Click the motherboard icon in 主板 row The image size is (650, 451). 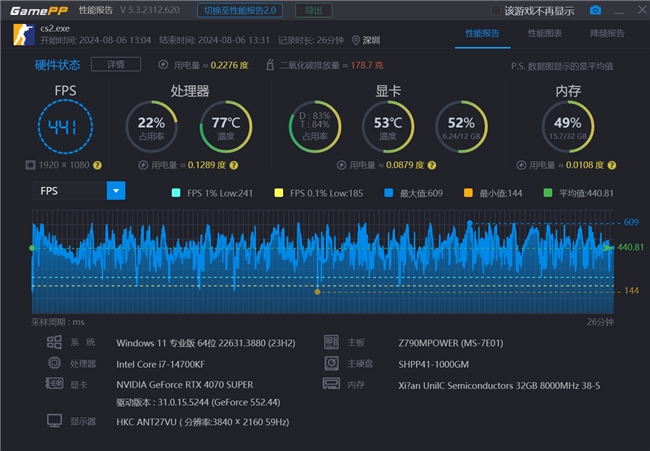click(x=331, y=342)
